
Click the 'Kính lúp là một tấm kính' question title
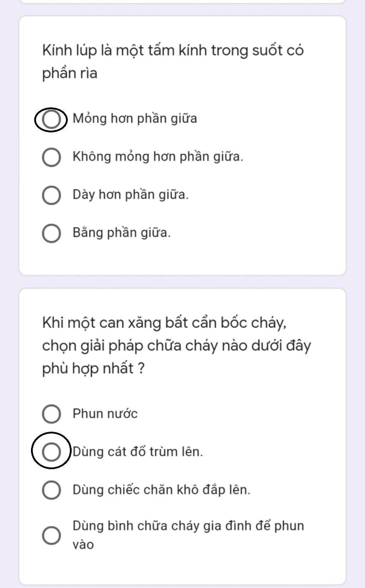click(x=173, y=61)
